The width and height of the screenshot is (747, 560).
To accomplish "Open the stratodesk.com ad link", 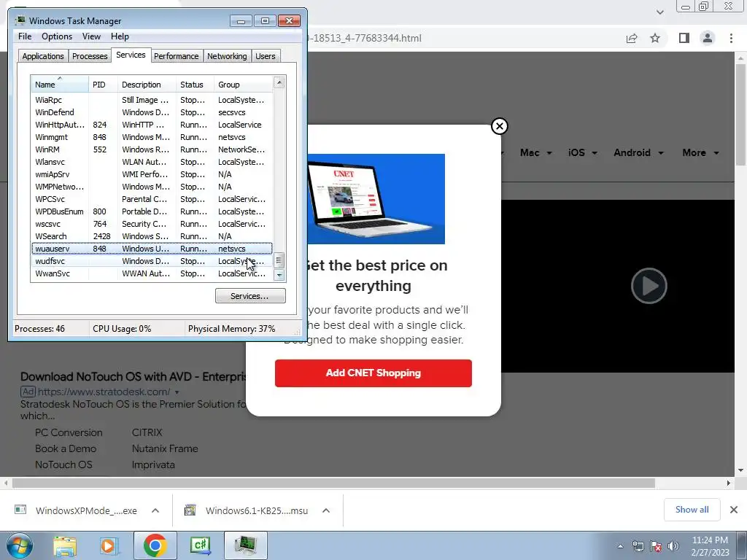I will pyautogui.click(x=104, y=392).
